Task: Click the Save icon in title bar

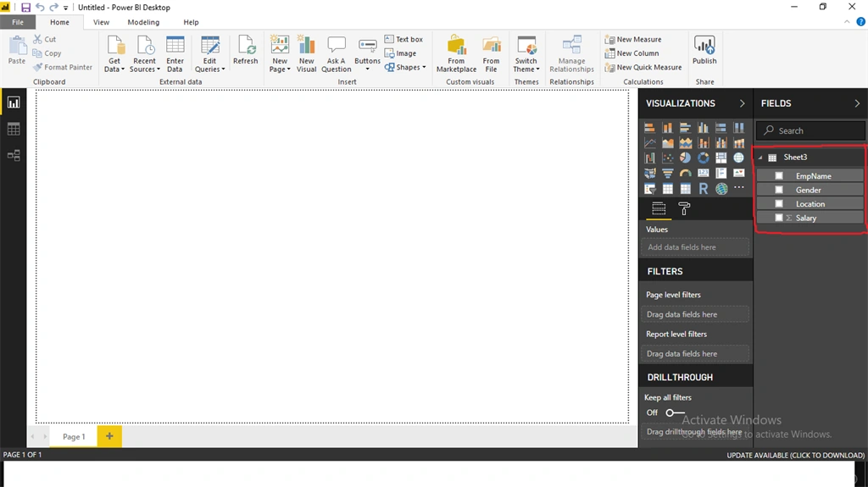Action: (x=25, y=7)
